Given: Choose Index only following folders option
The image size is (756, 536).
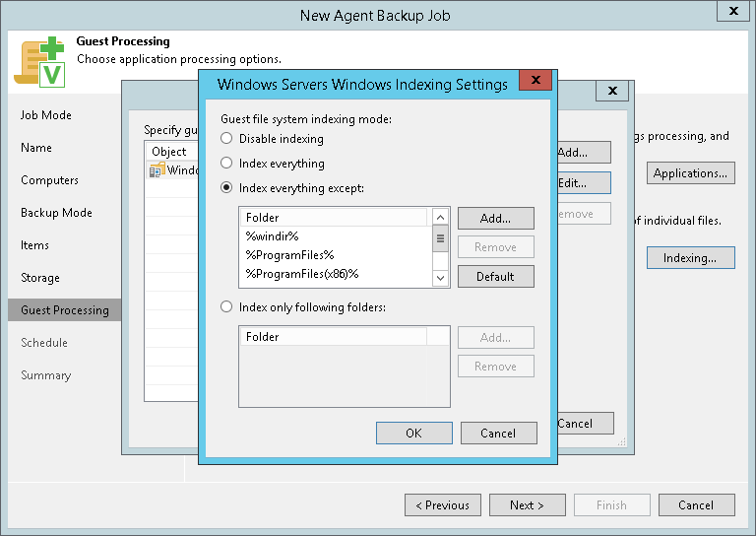Looking at the screenshot, I should tap(227, 307).
